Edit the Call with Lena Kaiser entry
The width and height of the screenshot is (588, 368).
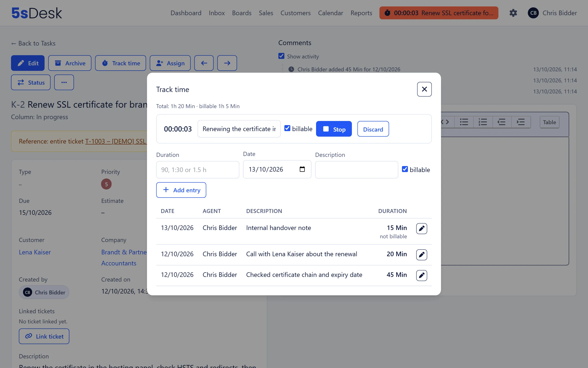(x=421, y=255)
